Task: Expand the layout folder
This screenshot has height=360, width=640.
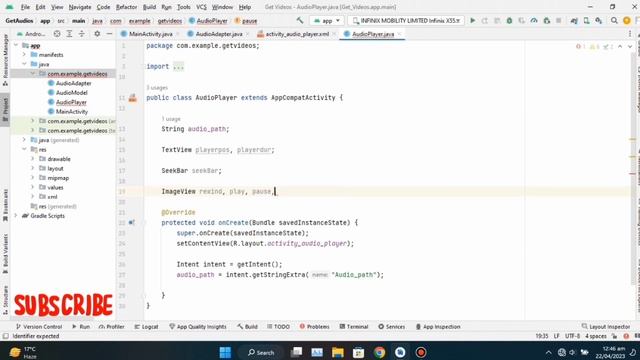Action: [33, 168]
